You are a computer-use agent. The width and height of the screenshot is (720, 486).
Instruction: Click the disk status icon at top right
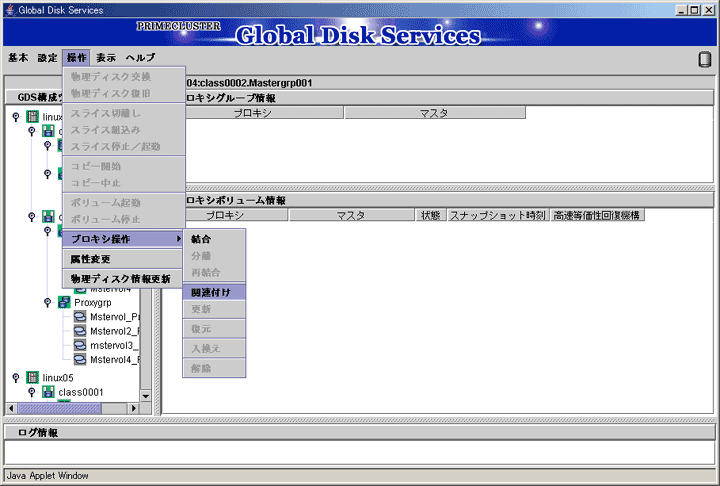click(704, 60)
